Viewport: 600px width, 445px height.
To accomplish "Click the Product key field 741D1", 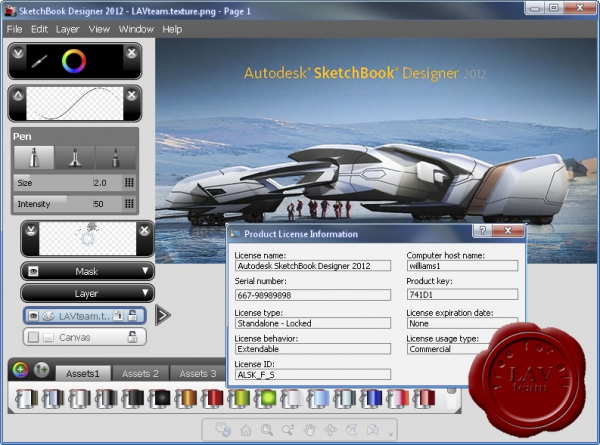I will click(462, 294).
